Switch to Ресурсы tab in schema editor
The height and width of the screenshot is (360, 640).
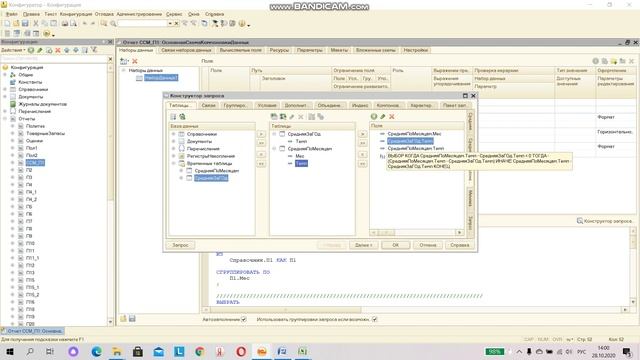(279, 50)
